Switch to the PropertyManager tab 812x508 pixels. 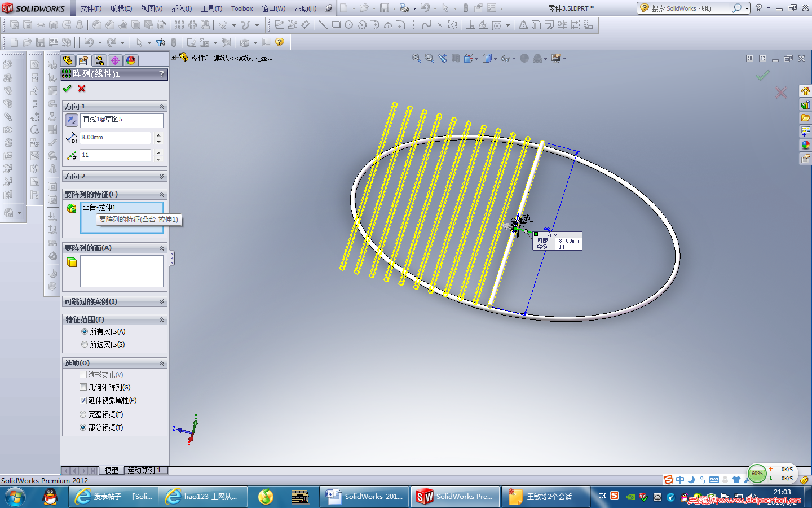point(83,60)
